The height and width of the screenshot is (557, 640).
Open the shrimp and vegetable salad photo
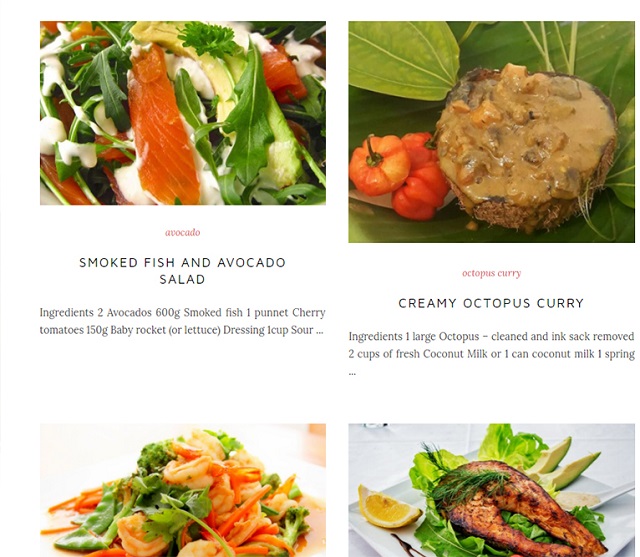tap(183, 490)
